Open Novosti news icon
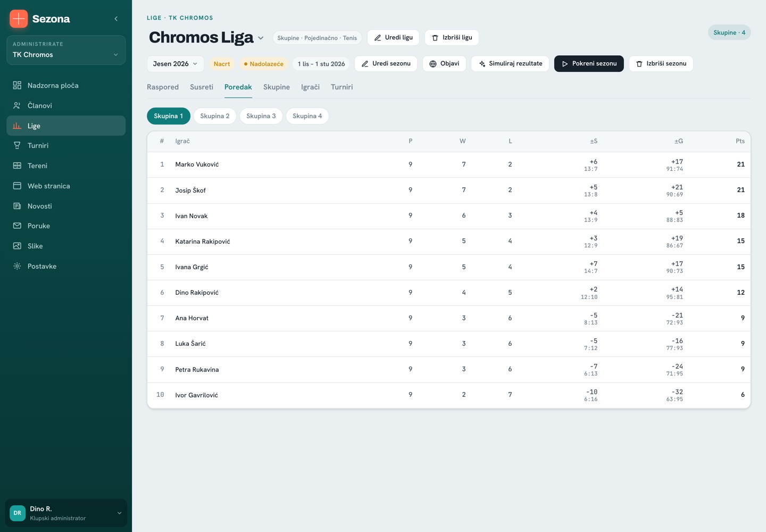The image size is (766, 532). [x=17, y=206]
